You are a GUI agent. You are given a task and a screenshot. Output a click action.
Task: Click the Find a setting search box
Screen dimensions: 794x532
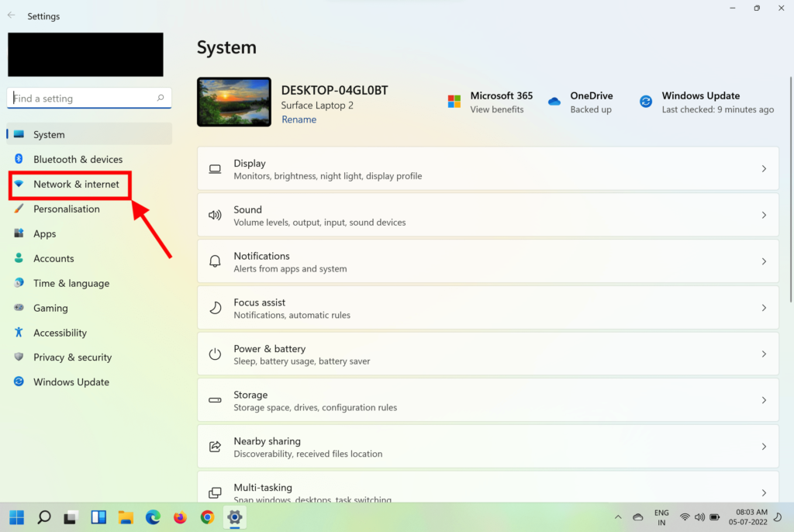[84, 98]
